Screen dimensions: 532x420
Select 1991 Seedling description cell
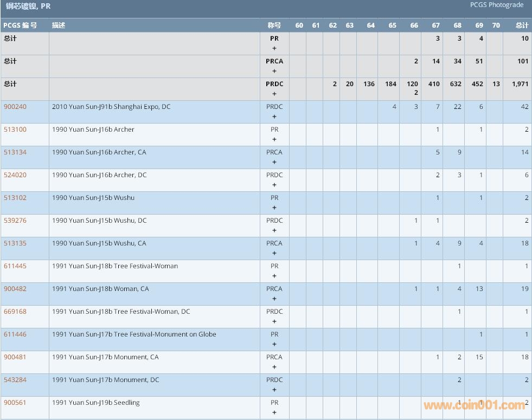[96, 403]
